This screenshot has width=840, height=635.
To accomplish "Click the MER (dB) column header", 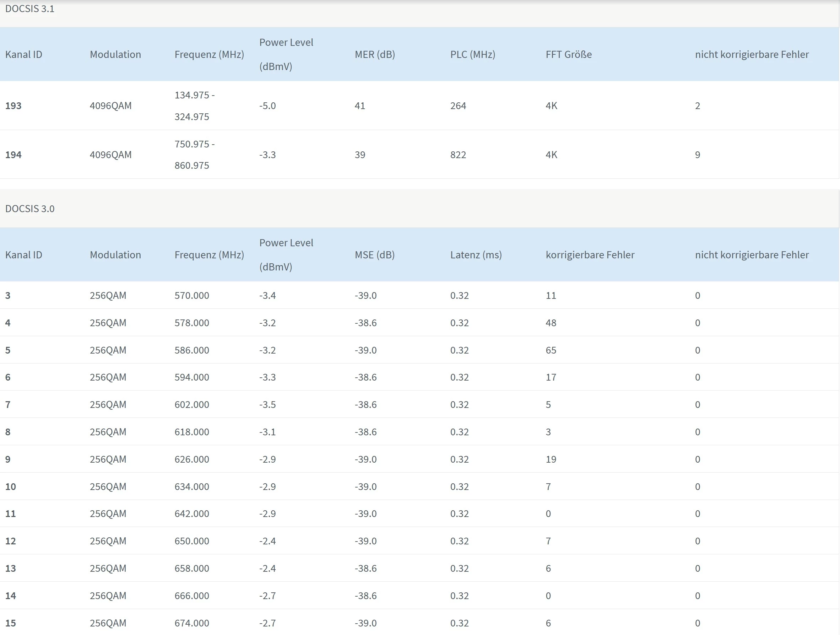I will point(374,54).
